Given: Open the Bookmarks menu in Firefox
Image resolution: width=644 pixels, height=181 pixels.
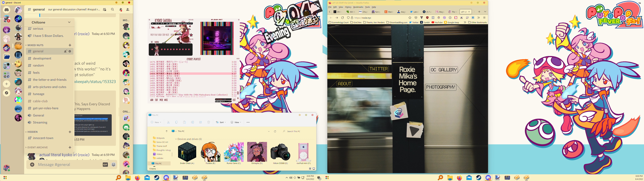Looking at the screenshot, I should (x=358, y=7).
